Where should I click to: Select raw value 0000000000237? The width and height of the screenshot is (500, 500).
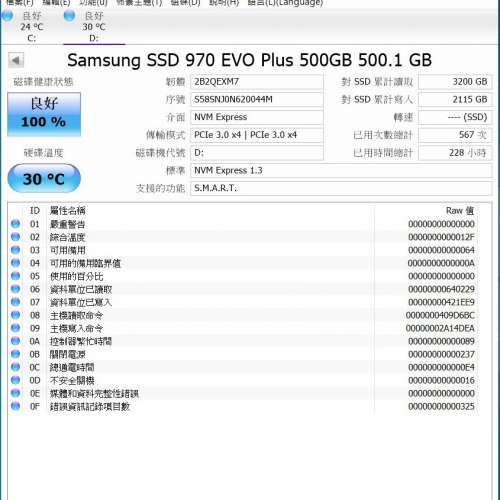click(441, 354)
